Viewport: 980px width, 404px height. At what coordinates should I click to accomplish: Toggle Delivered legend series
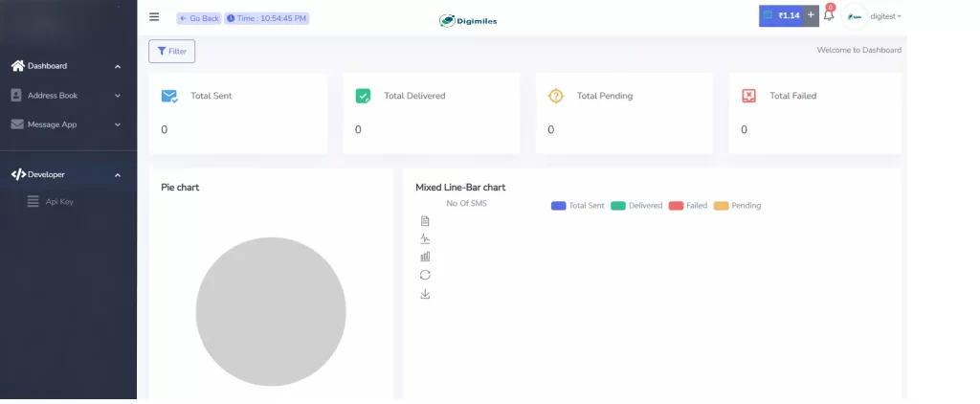click(x=636, y=206)
